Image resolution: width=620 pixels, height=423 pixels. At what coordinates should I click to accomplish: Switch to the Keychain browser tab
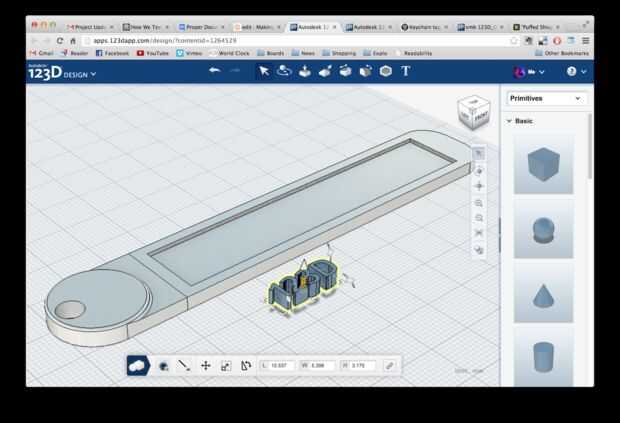point(423,27)
